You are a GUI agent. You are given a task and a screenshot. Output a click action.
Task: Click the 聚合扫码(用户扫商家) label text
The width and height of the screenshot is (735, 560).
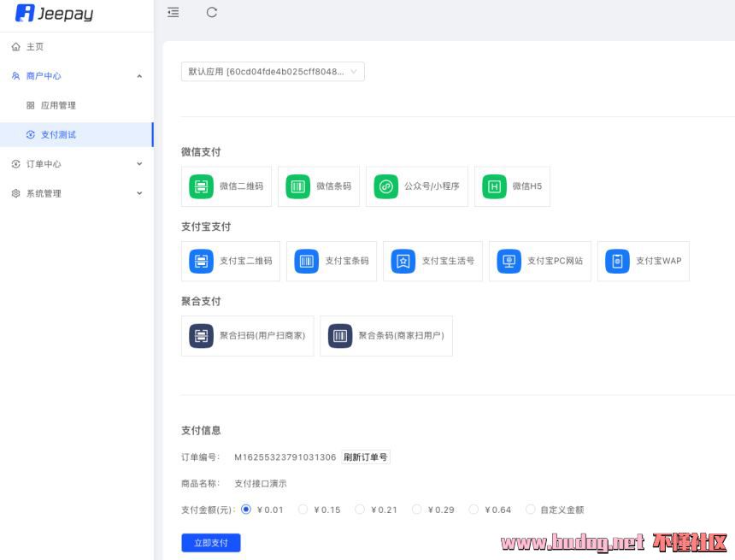click(x=262, y=336)
